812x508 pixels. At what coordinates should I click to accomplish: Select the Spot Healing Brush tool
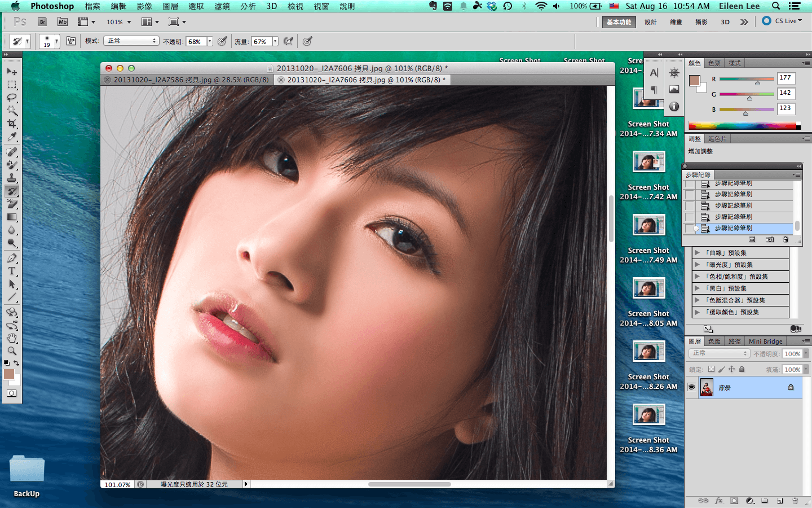(12, 152)
